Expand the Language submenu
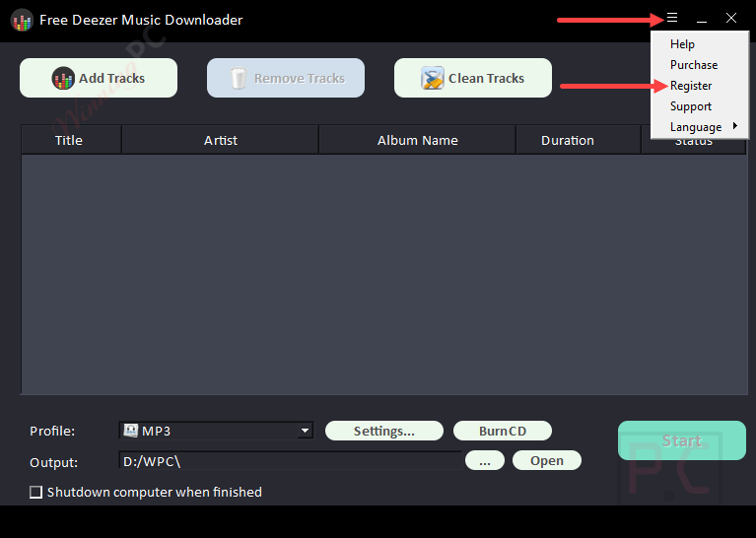Image resolution: width=756 pixels, height=538 pixels. (x=700, y=127)
